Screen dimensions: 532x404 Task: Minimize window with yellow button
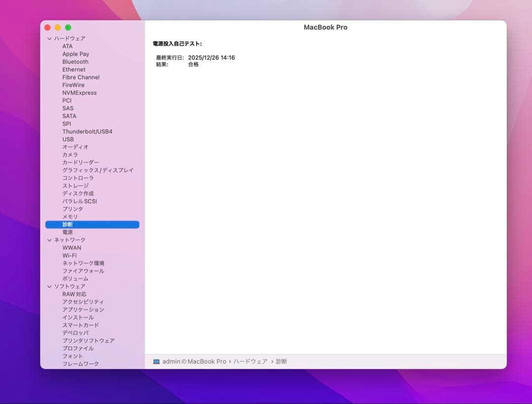[58, 28]
